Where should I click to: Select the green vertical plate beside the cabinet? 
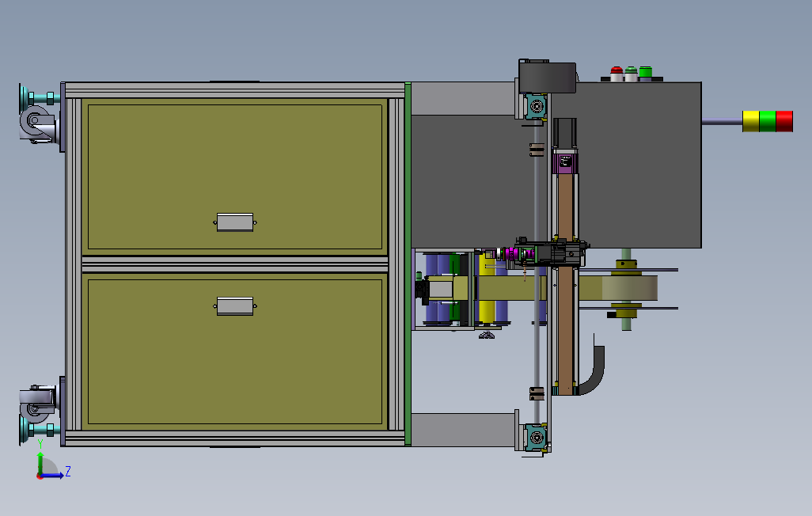[x=408, y=264]
